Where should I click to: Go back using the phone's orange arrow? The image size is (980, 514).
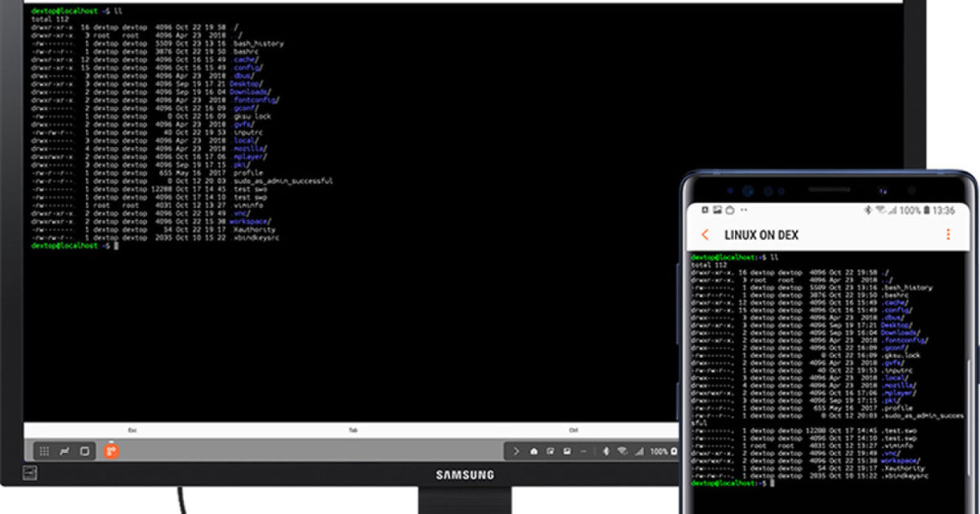click(705, 235)
